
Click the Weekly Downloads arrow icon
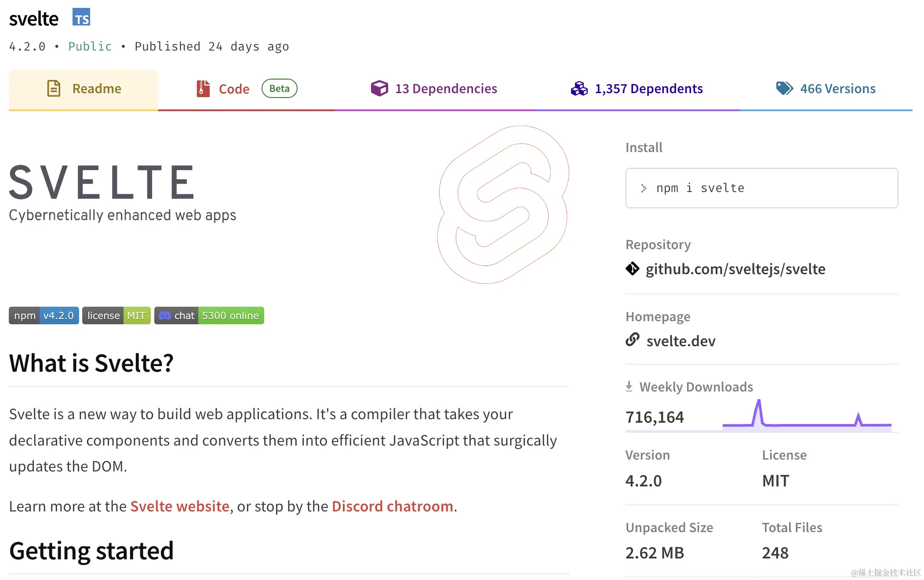(629, 386)
